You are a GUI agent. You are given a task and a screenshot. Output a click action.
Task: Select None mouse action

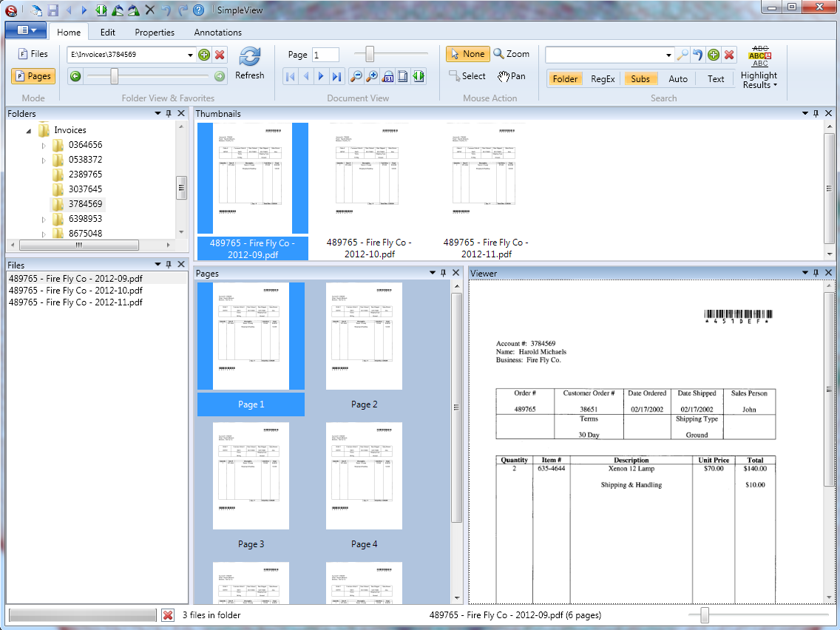[x=467, y=54]
